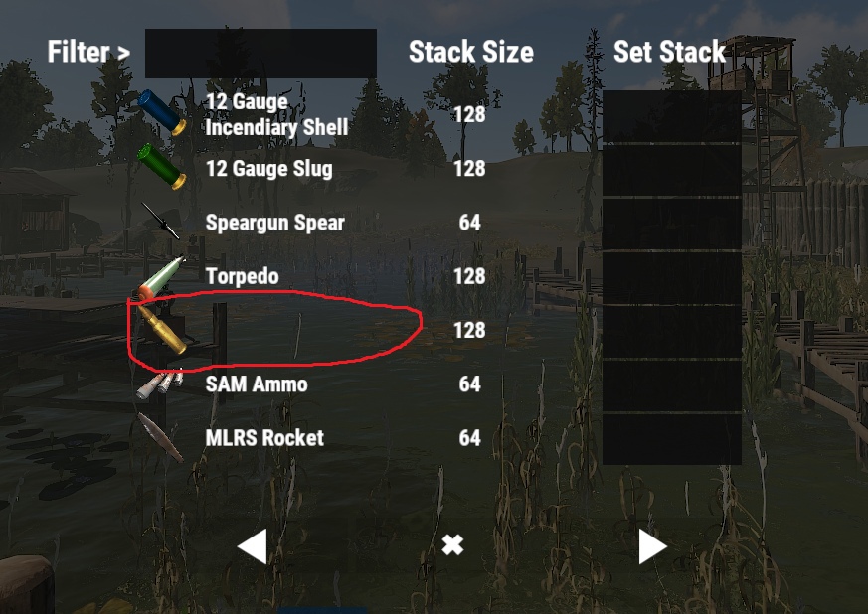Click the SAM Ammo icon
Screen dimensions: 868x614
click(160, 384)
